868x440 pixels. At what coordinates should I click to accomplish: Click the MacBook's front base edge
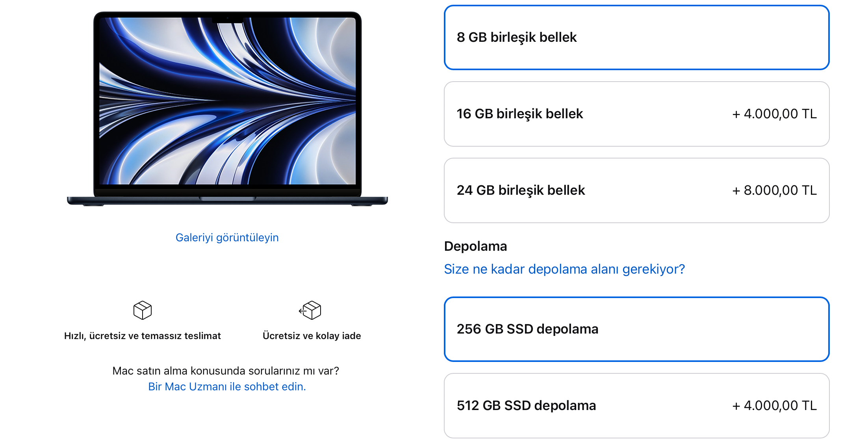(x=227, y=201)
